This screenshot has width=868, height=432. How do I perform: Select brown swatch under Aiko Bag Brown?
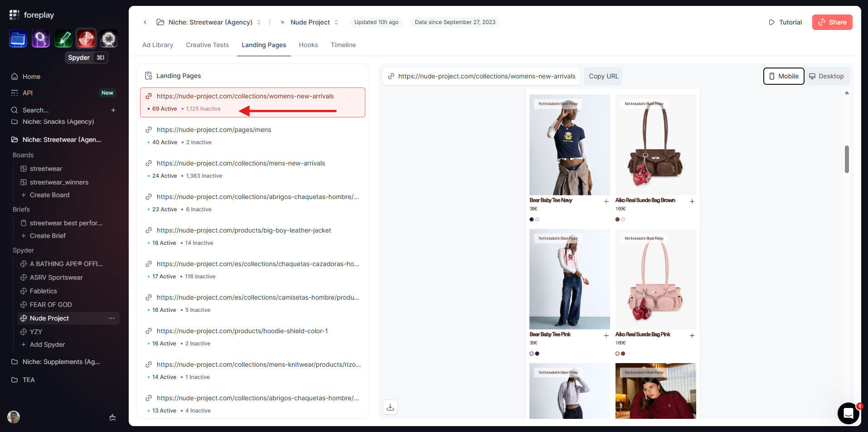[x=617, y=219]
